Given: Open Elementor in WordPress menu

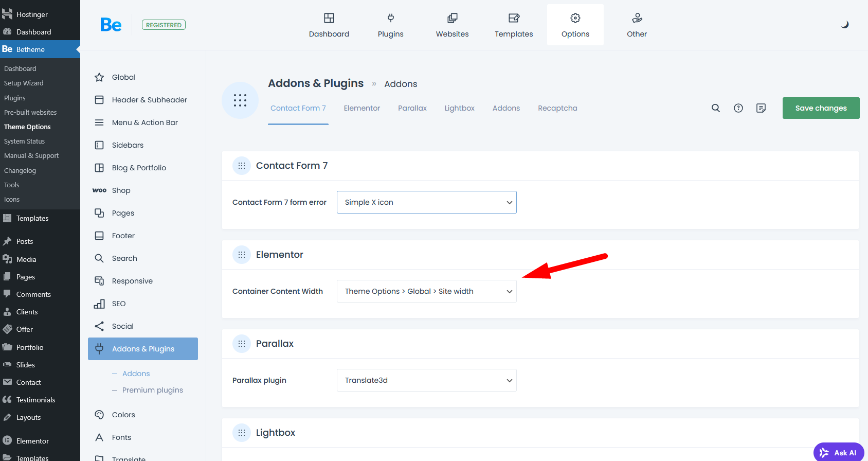Looking at the screenshot, I should pos(40,441).
